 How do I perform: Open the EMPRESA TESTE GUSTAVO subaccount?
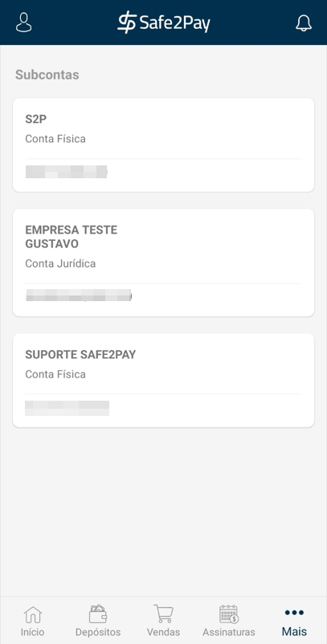click(x=164, y=263)
